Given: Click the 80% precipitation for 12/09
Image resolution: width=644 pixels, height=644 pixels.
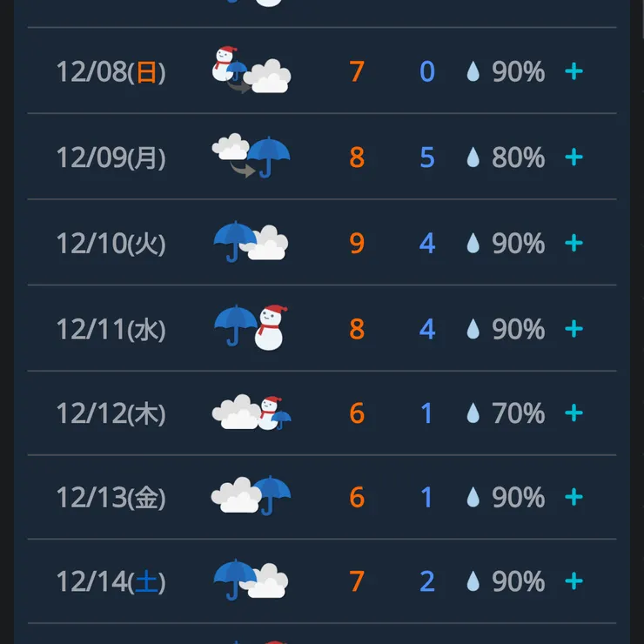Looking at the screenshot, I should point(518,158).
